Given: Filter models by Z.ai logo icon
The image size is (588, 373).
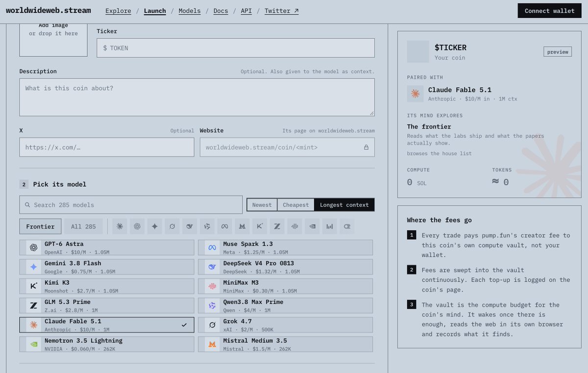Looking at the screenshot, I should point(277,226).
